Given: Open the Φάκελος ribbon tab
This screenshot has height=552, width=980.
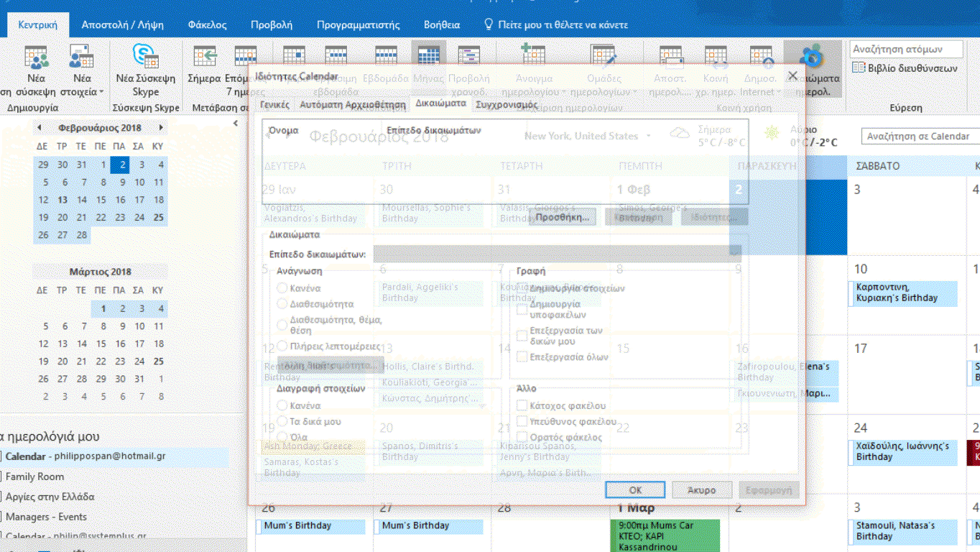Looking at the screenshot, I should point(207,24).
